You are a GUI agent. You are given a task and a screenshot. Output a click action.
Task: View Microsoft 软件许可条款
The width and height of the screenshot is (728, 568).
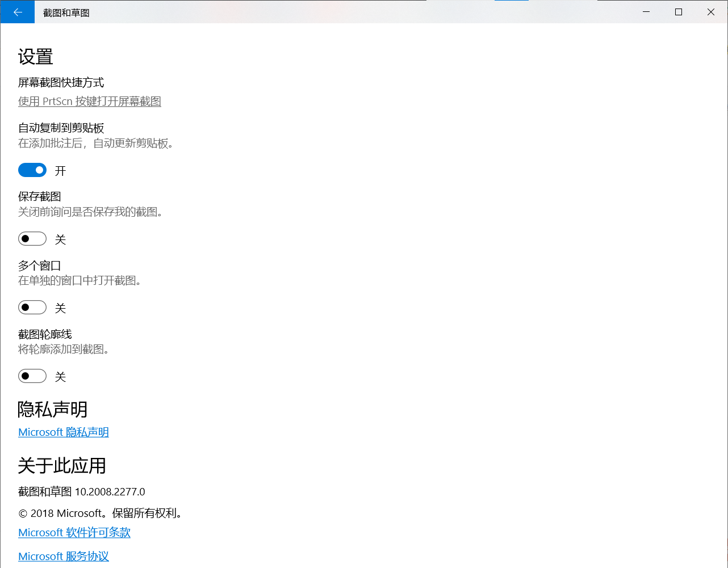point(74,532)
